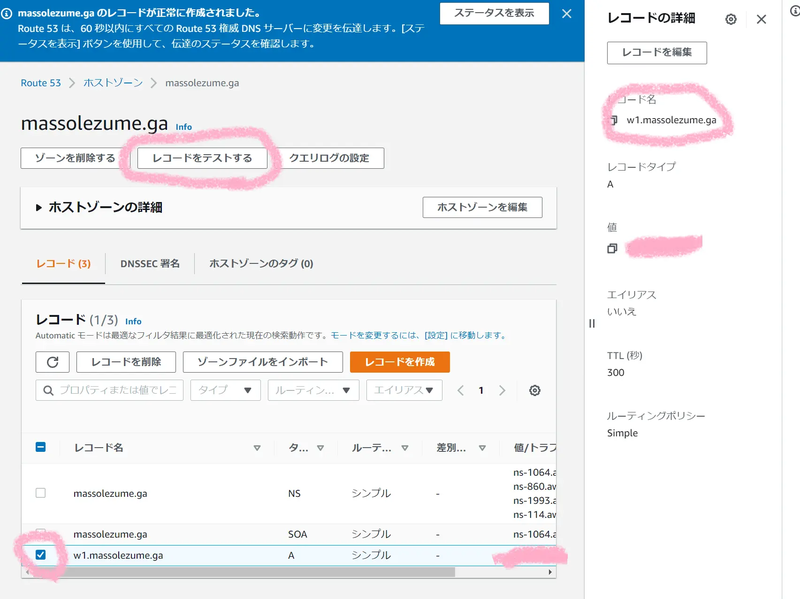The image size is (800, 599).
Task: Click ホストゾーンを編集 button
Action: [482, 207]
